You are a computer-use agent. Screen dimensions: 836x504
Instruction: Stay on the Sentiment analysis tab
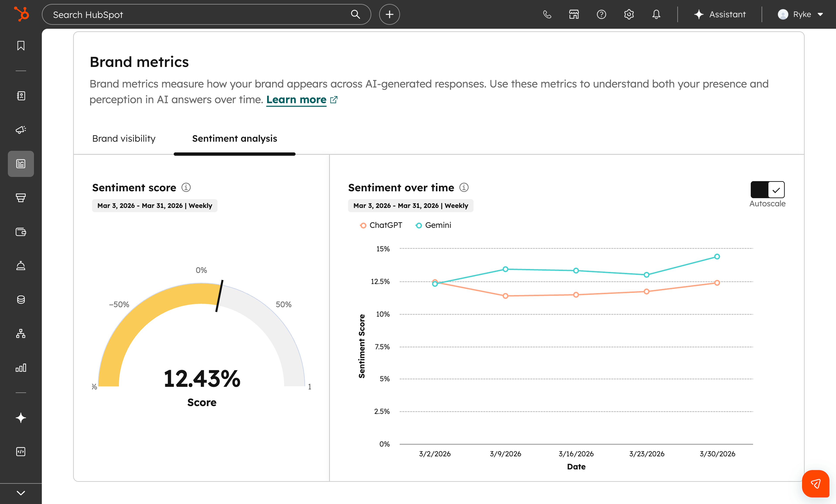[234, 138]
